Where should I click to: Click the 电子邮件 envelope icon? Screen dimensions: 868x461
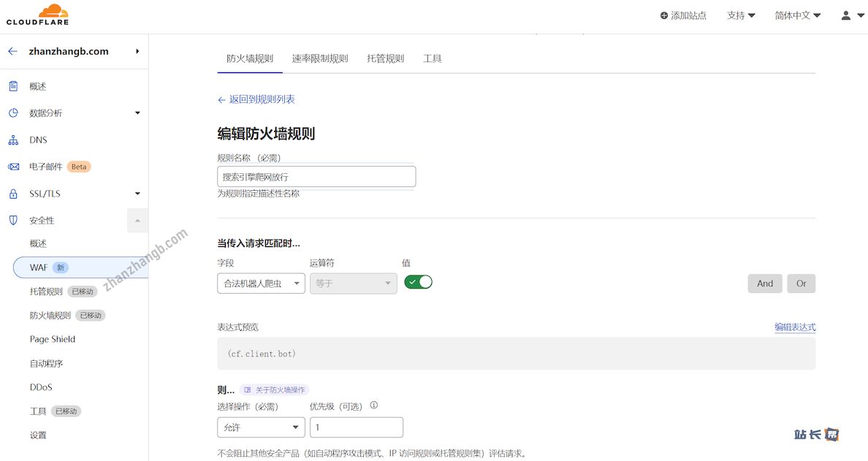pyautogui.click(x=13, y=167)
